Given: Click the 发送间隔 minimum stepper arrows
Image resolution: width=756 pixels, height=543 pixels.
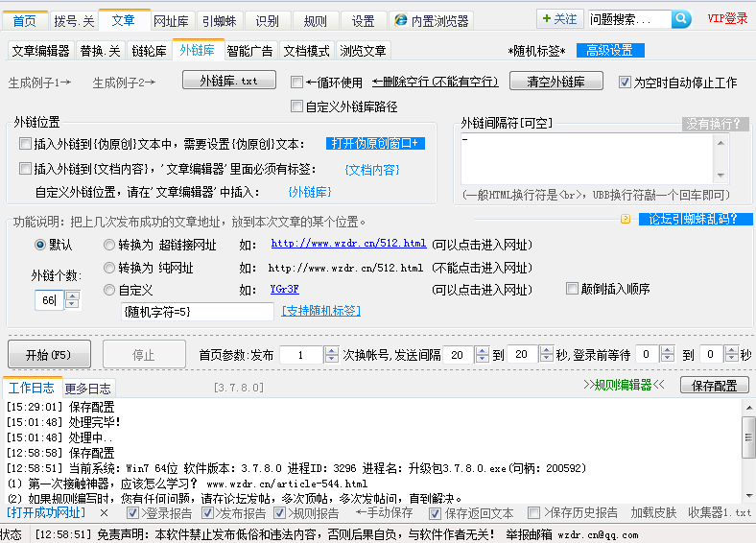Looking at the screenshot, I should pyautogui.click(x=483, y=355).
